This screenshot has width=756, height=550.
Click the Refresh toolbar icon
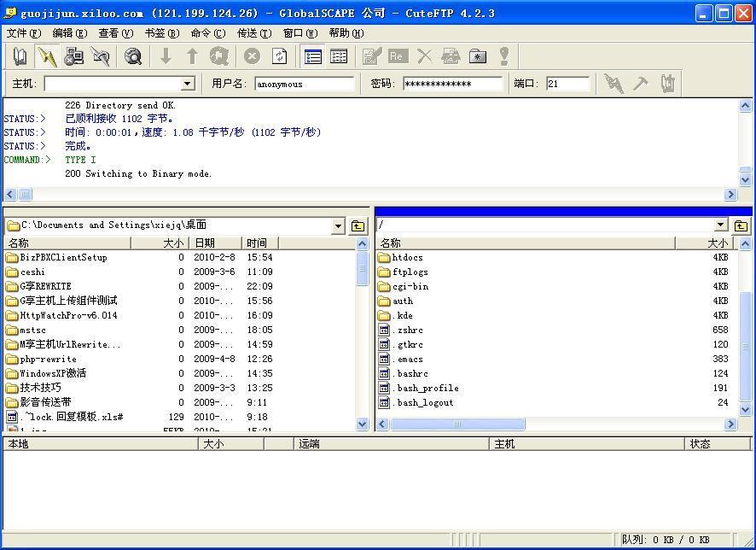[x=279, y=56]
